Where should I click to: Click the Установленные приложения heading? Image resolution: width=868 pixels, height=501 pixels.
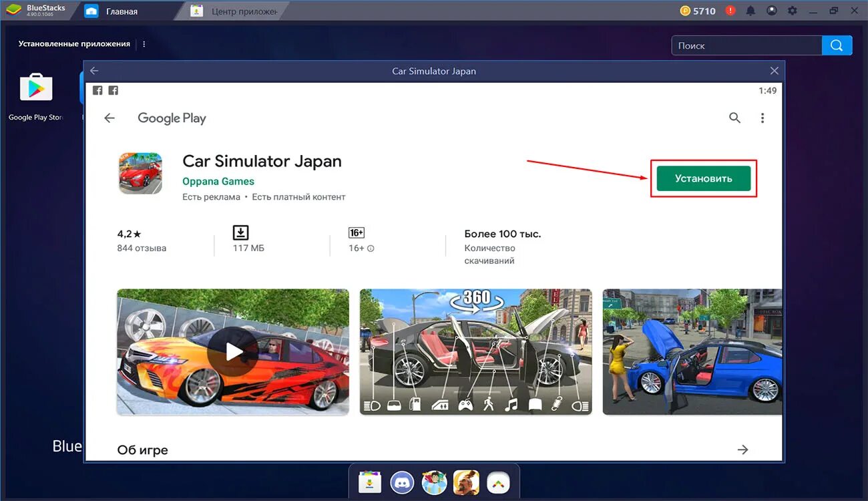[74, 44]
